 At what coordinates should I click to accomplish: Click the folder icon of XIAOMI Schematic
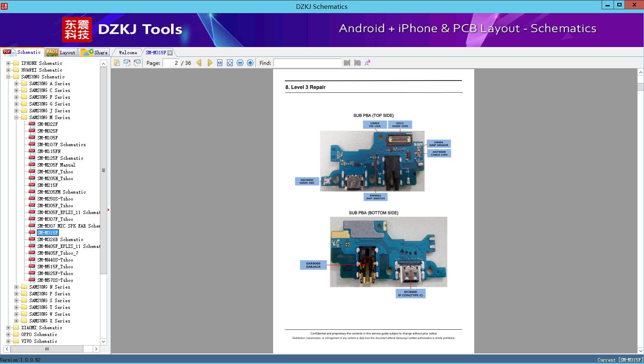pyautogui.click(x=16, y=328)
